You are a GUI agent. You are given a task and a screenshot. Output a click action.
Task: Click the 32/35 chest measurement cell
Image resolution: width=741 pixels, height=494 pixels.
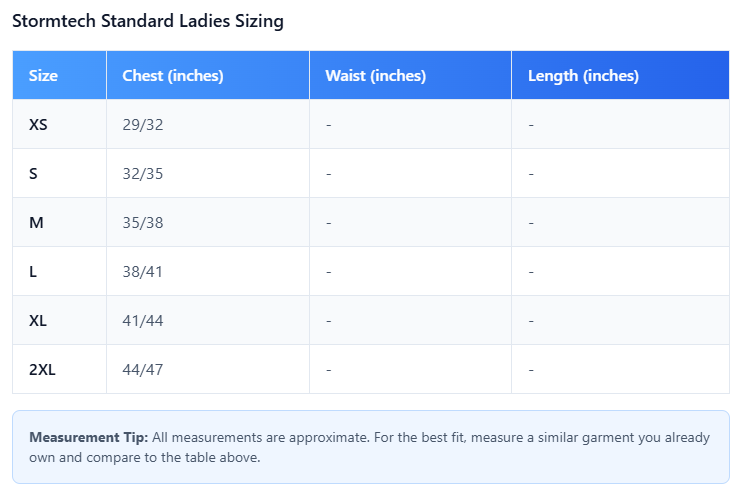pyautogui.click(x=208, y=173)
